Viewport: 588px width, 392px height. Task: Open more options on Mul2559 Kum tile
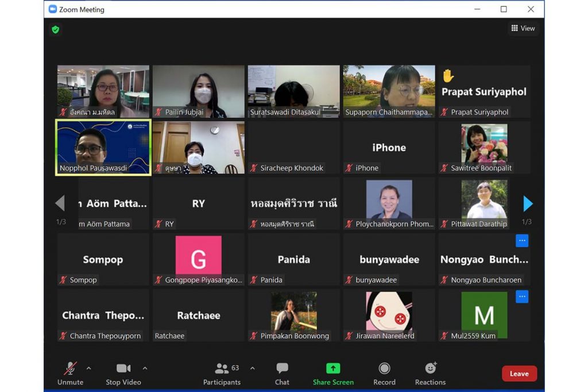521,297
